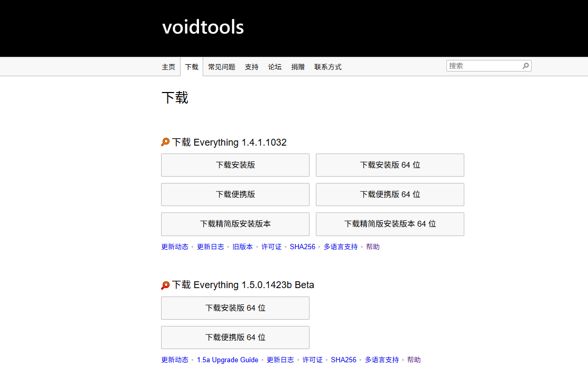Screen dimensions: 588x388
Task: Click 下载便携版 64 位 under the Beta section
Action: [235, 338]
